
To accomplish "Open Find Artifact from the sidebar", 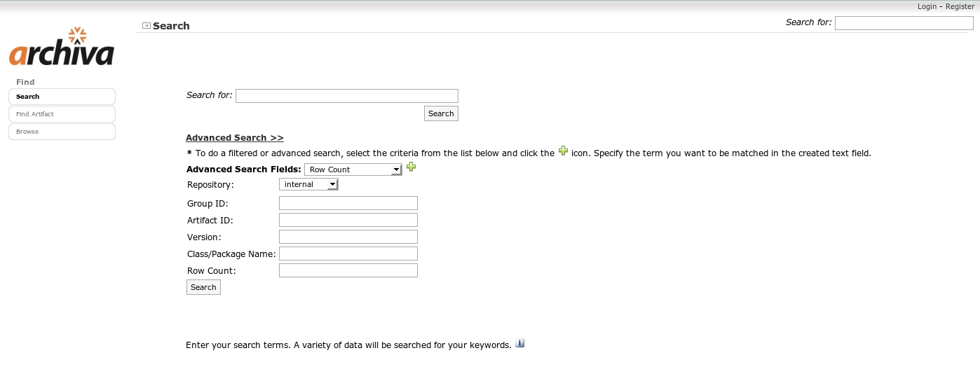I will tap(62, 114).
